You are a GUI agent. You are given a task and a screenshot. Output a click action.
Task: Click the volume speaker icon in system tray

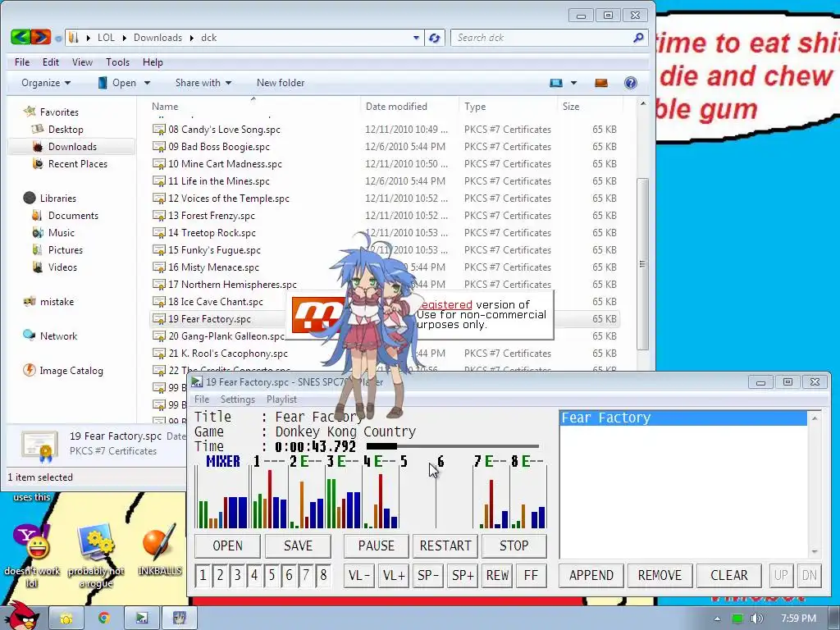click(x=756, y=619)
